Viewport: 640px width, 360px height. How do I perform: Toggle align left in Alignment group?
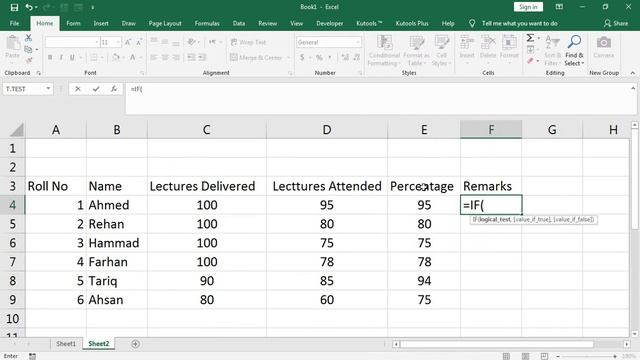click(x=154, y=58)
